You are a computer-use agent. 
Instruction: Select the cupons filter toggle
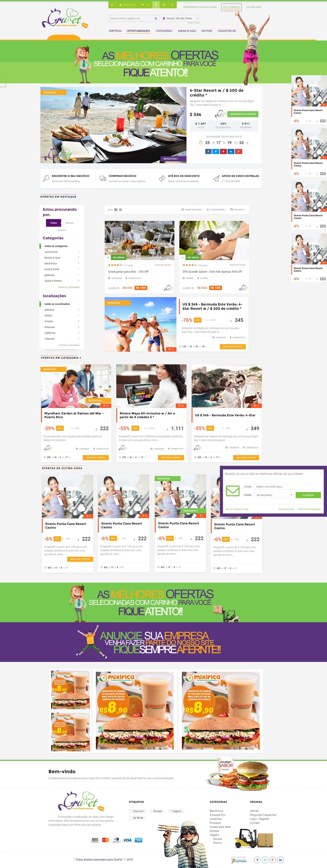coord(62,230)
